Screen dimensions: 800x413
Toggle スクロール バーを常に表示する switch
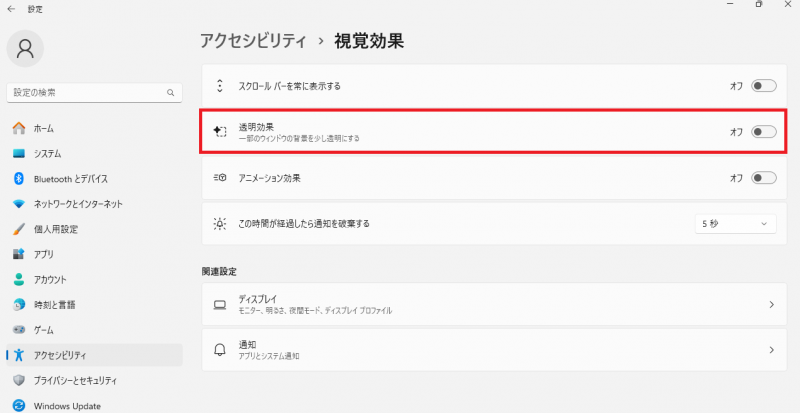point(763,86)
